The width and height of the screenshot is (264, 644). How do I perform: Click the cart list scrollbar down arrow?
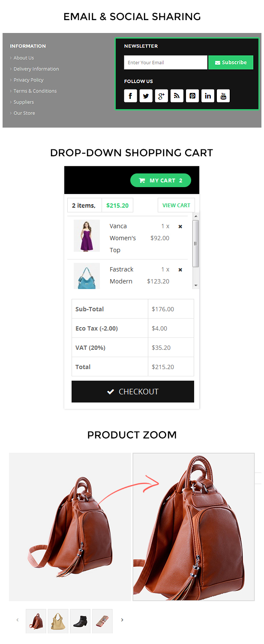pos(196,285)
